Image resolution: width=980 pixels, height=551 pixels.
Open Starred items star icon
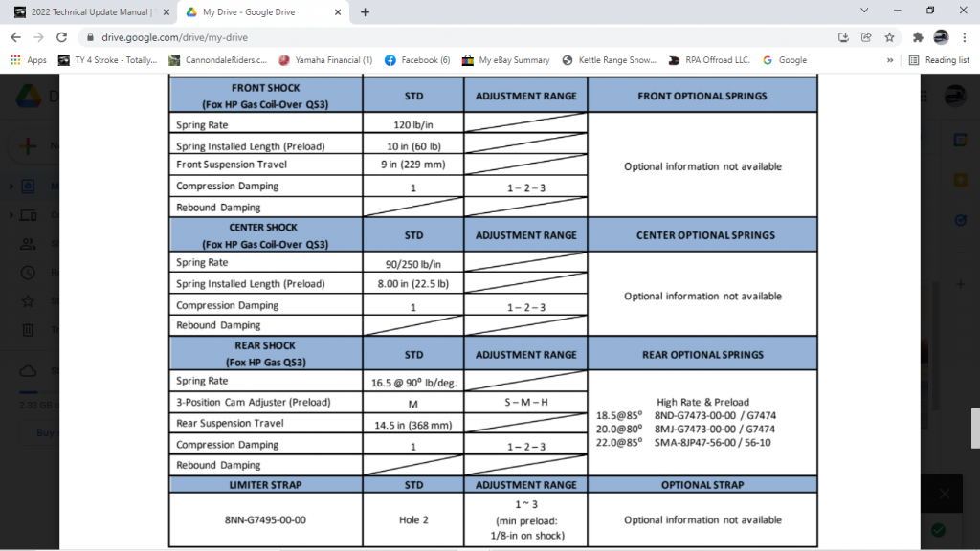pyautogui.click(x=29, y=301)
